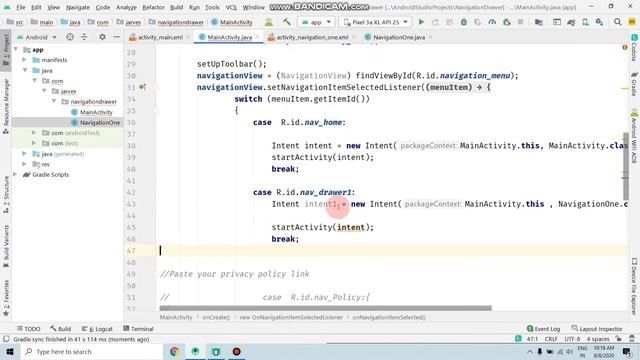The height and width of the screenshot is (360, 640).
Task: Close the MainActivity.java tab
Action: click(257, 37)
